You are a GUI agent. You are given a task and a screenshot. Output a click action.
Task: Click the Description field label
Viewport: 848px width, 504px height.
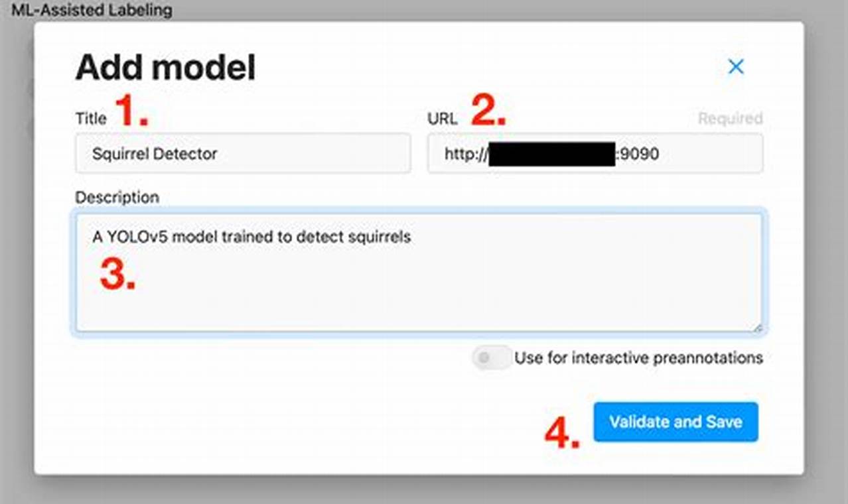[x=117, y=197]
